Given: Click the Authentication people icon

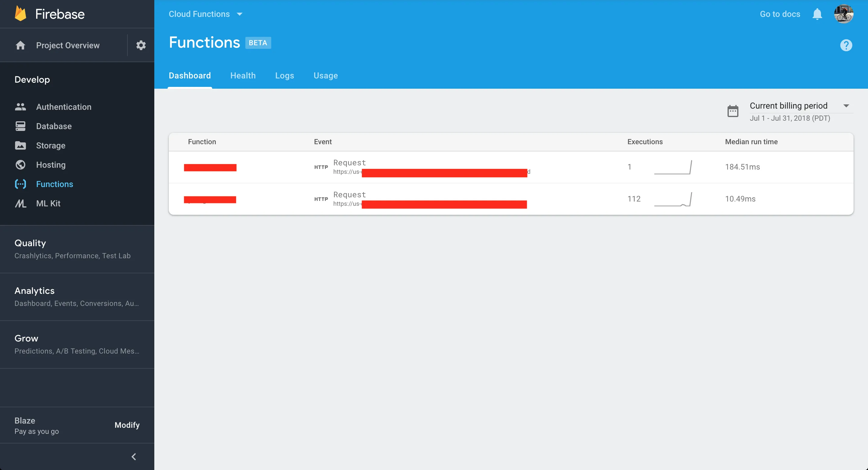Looking at the screenshot, I should pyautogui.click(x=20, y=107).
